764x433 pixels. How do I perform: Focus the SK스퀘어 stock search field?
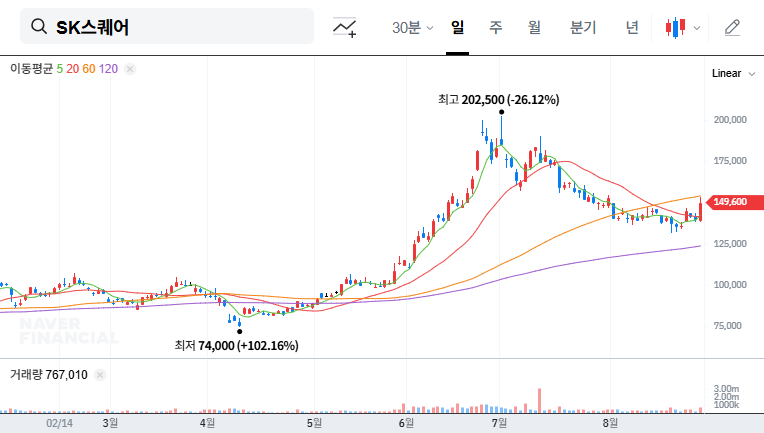pos(167,26)
